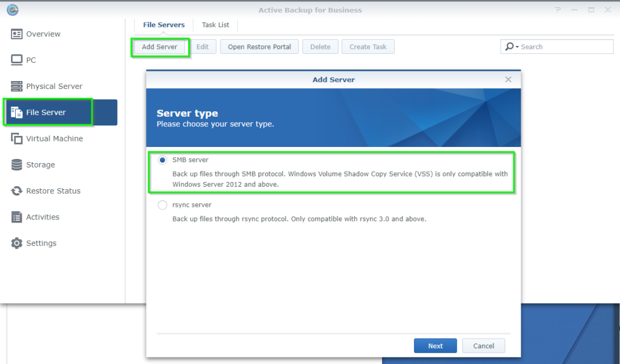Click the 'Active Backup for Business' window title

311,10
